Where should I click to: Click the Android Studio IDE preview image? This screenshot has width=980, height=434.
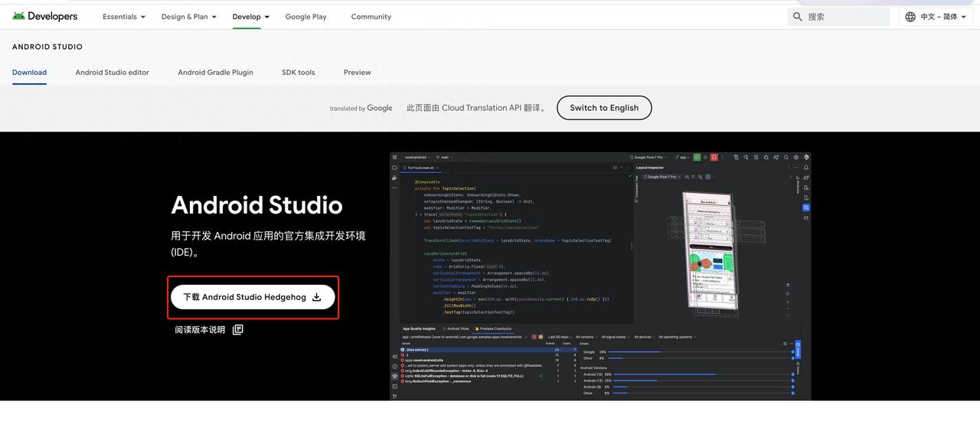[600, 276]
